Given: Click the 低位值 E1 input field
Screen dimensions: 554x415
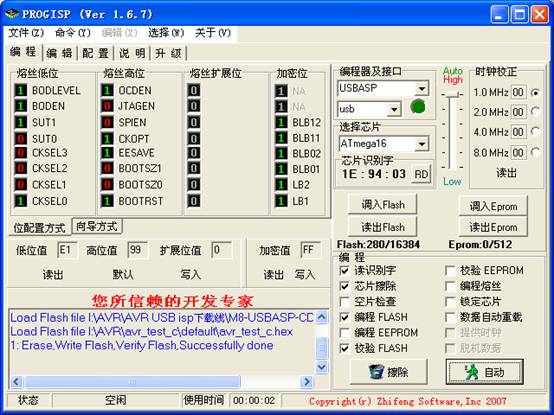Looking at the screenshot, I should (67, 250).
